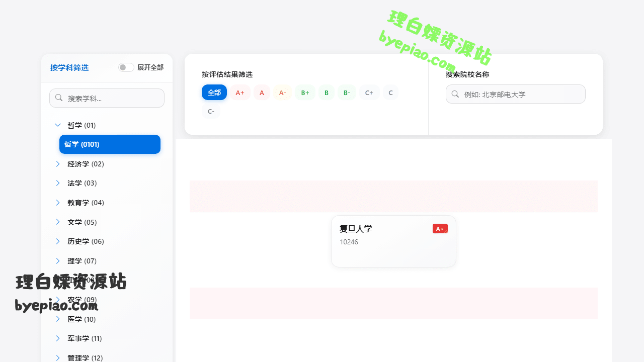This screenshot has height=362, width=644.
Task: Filter by B- rating
Action: pos(347,93)
